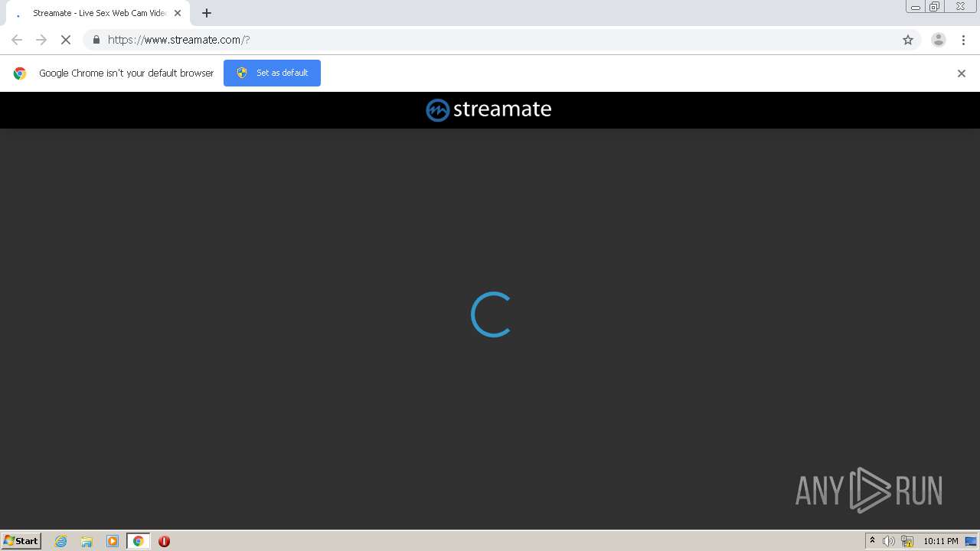This screenshot has width=980, height=551.
Task: View site lock security information
Action: click(x=96, y=40)
